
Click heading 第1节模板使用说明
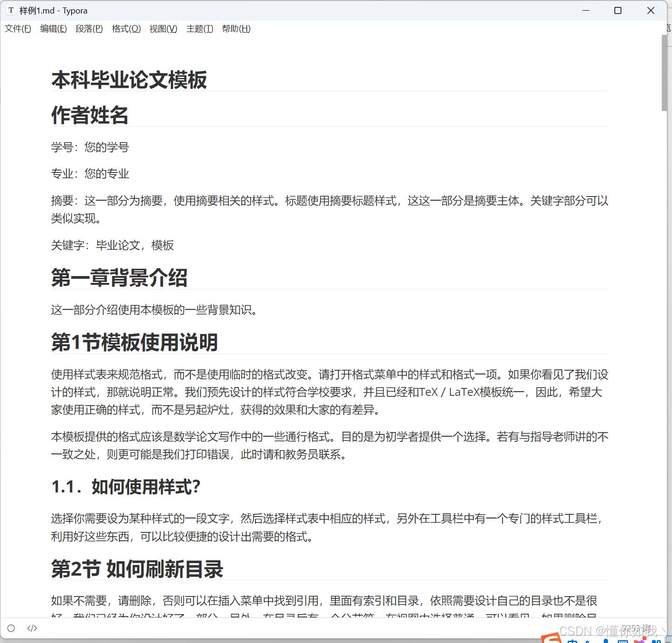pyautogui.click(x=135, y=342)
